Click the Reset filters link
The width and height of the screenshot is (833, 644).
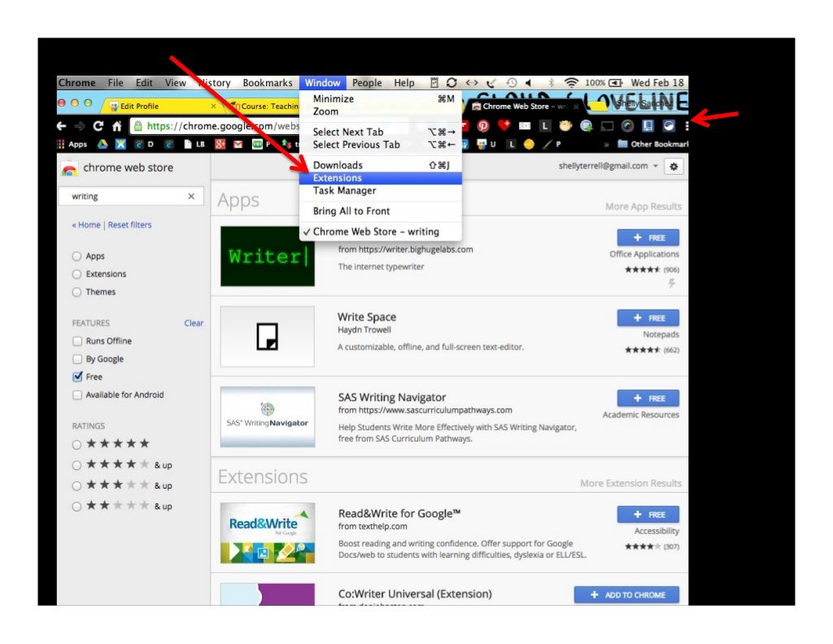[129, 225]
